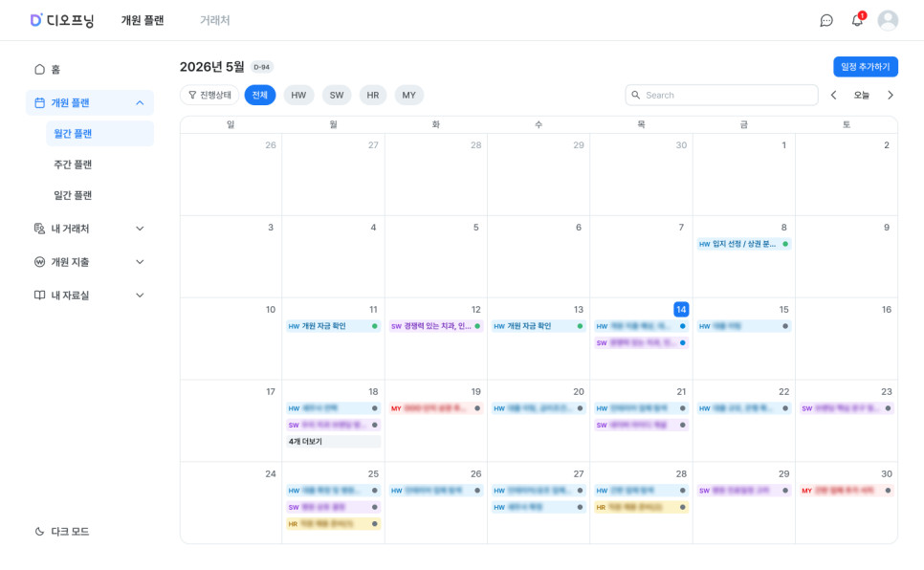Open the chat messages icon
This screenshot has height=570, width=924.
tap(826, 21)
